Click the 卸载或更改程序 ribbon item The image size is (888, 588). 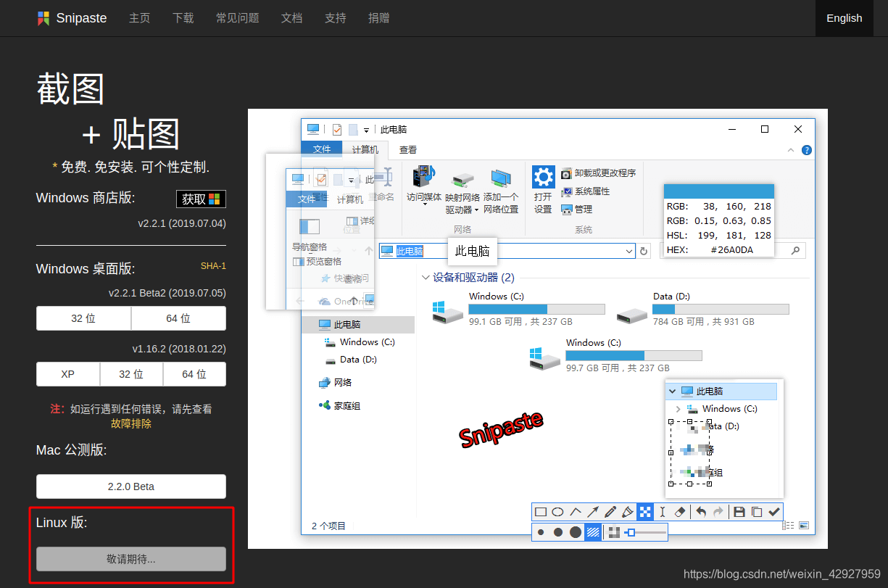tap(599, 173)
